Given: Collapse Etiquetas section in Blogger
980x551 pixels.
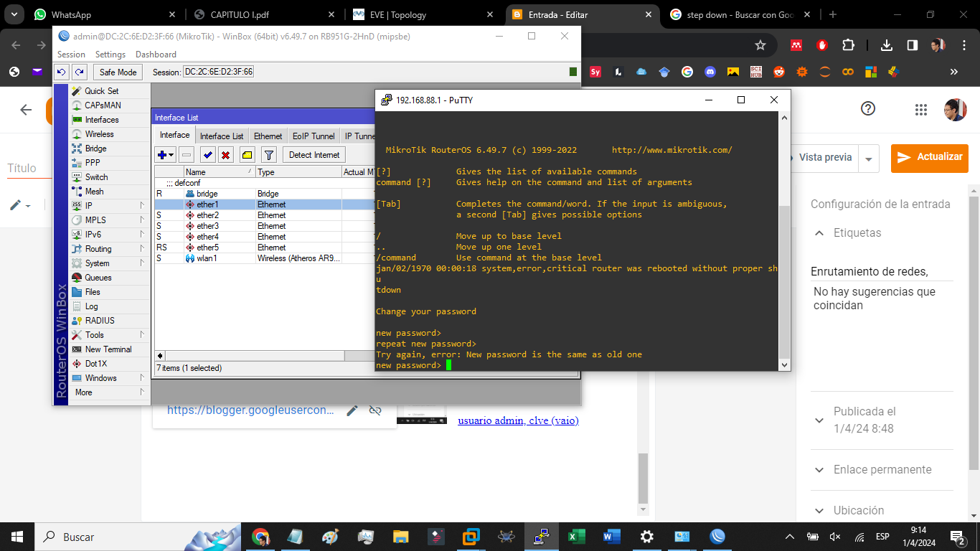Looking at the screenshot, I should (x=819, y=233).
